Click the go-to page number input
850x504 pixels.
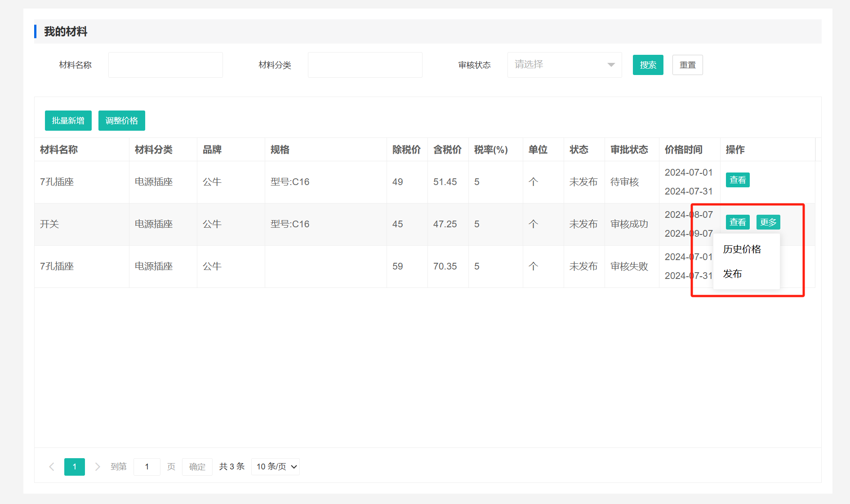click(147, 467)
